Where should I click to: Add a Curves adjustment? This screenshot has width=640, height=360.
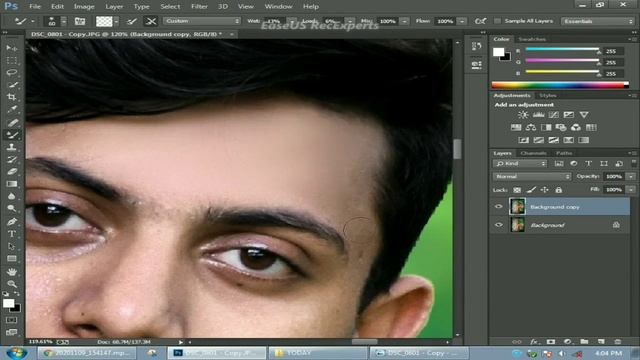pos(553,115)
